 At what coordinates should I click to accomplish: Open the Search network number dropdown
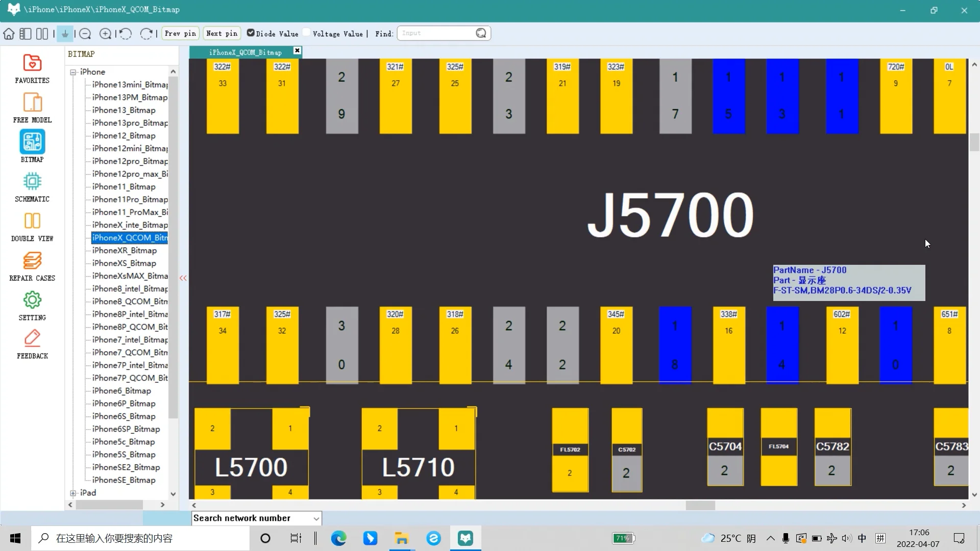316,518
